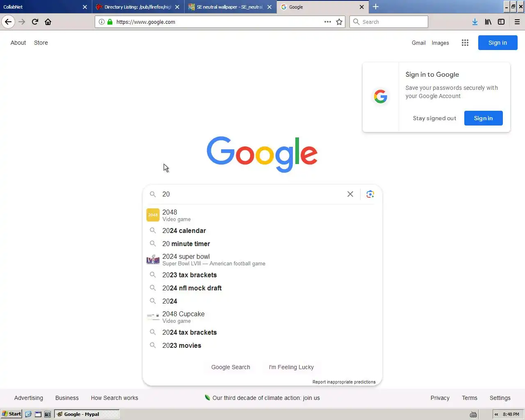Open the Downloads panel arrow

475,22
